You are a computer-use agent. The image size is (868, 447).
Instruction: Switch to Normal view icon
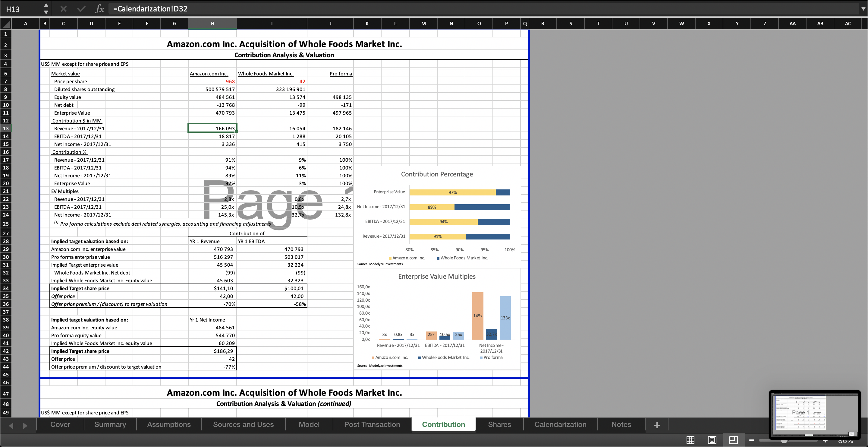click(690, 440)
